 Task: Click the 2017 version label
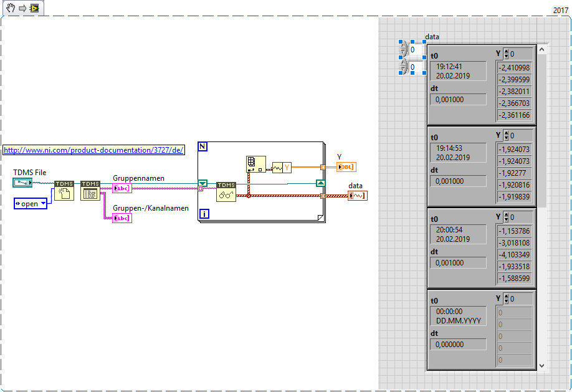click(560, 10)
